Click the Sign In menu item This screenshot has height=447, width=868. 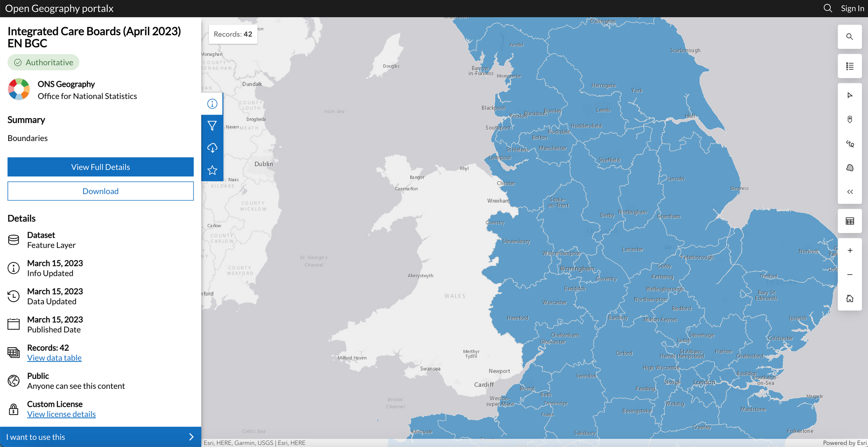(x=852, y=8)
